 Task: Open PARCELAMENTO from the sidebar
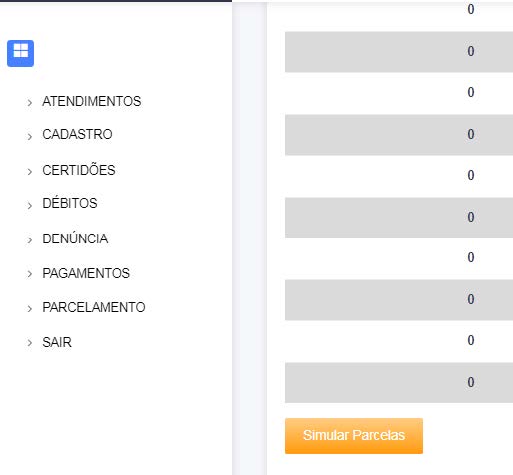(x=94, y=307)
